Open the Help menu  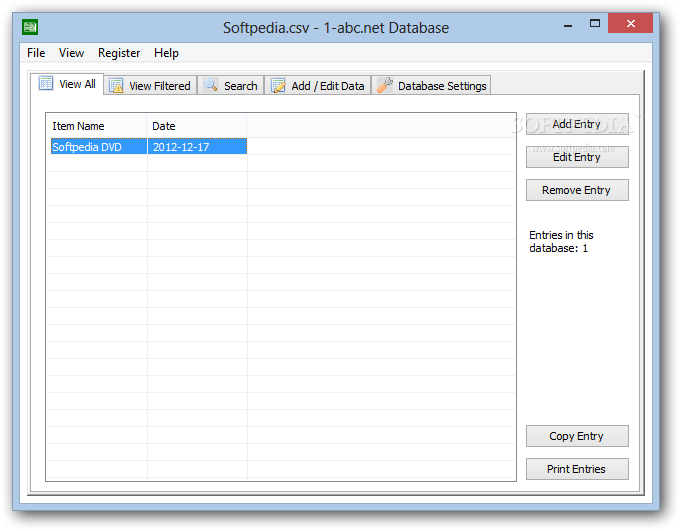166,53
